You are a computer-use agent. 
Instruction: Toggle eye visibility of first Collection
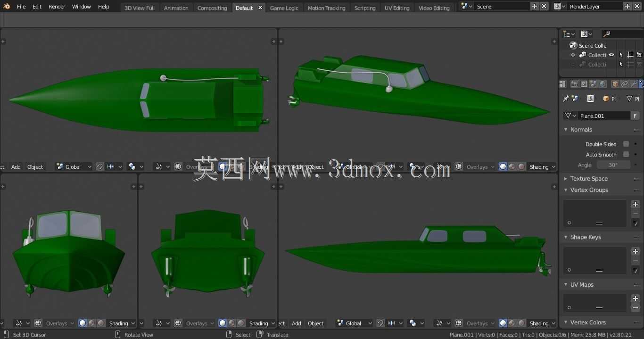611,55
